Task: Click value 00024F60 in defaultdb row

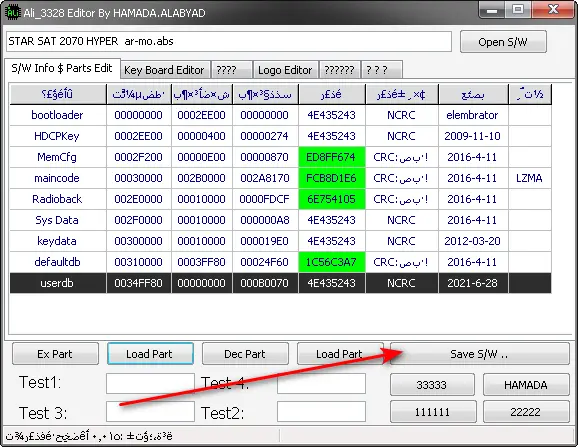Action: (265, 262)
